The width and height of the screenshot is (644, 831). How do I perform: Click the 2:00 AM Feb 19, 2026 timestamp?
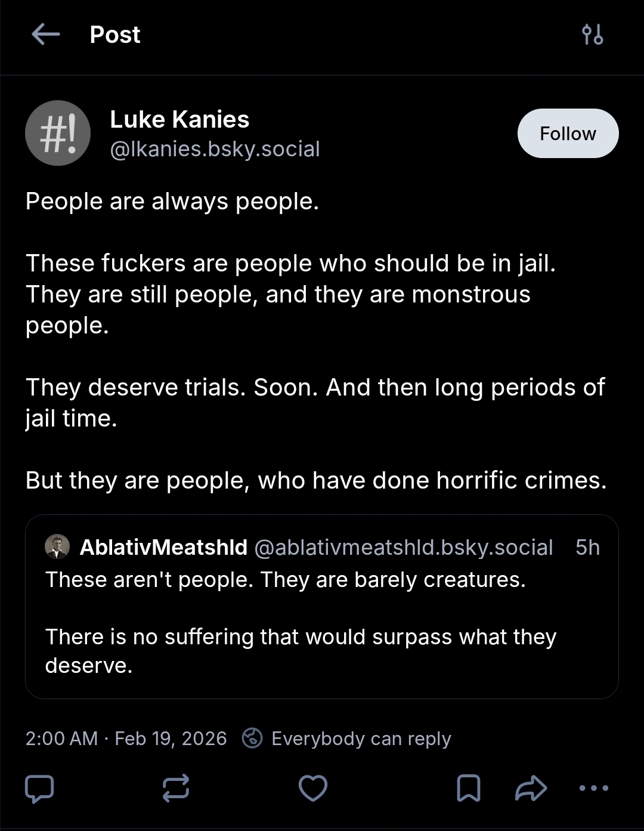click(x=126, y=739)
